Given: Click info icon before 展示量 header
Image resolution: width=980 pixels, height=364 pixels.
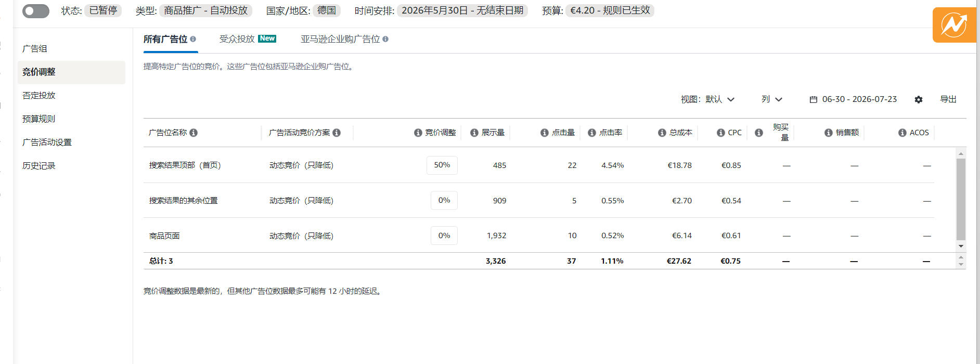Looking at the screenshot, I should tap(474, 133).
